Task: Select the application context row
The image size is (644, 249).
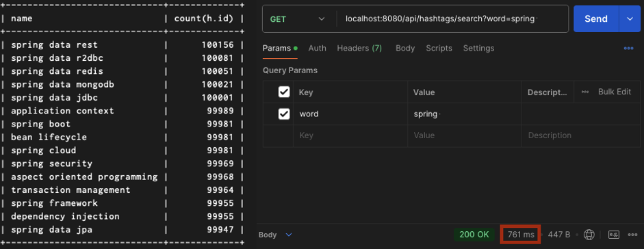Action: pyautogui.click(x=123, y=111)
